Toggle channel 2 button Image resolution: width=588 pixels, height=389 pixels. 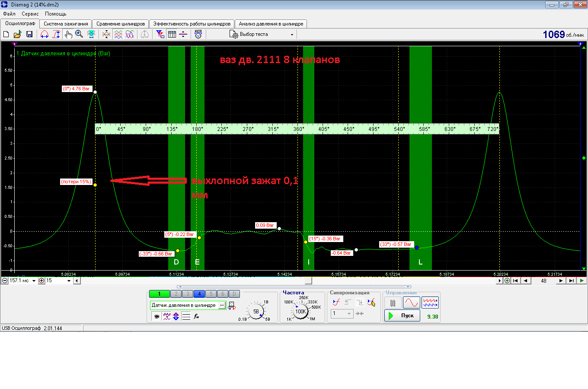point(176,294)
